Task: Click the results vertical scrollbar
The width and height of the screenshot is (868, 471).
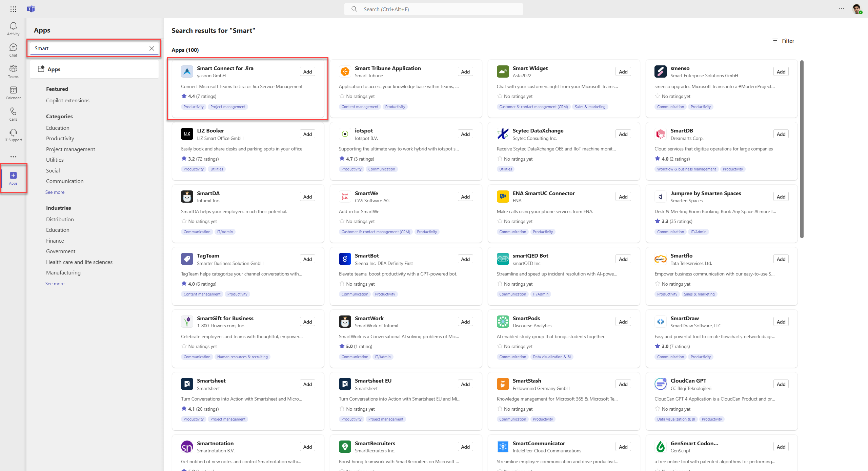Action: pos(802,149)
